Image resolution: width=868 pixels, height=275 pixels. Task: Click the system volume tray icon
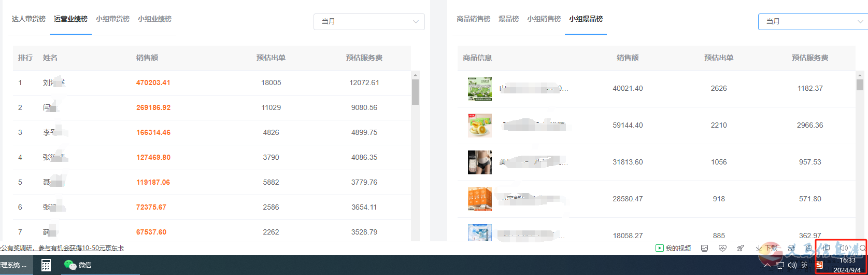coord(792,265)
